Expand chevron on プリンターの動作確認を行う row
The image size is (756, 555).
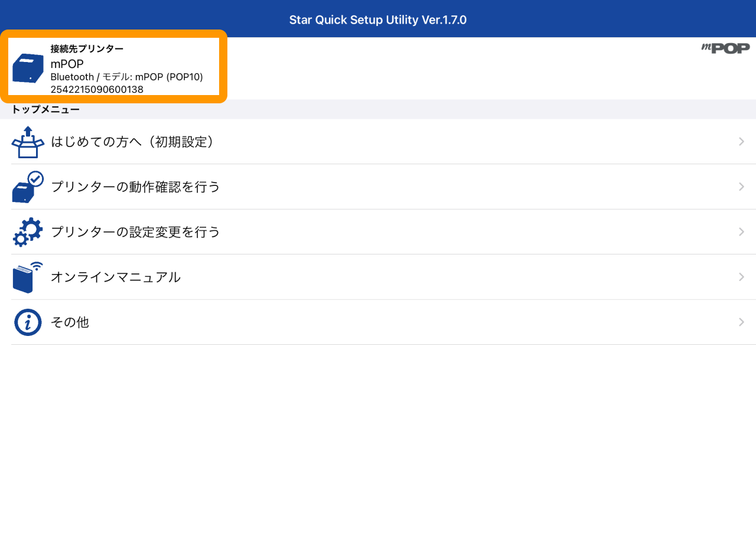741,187
